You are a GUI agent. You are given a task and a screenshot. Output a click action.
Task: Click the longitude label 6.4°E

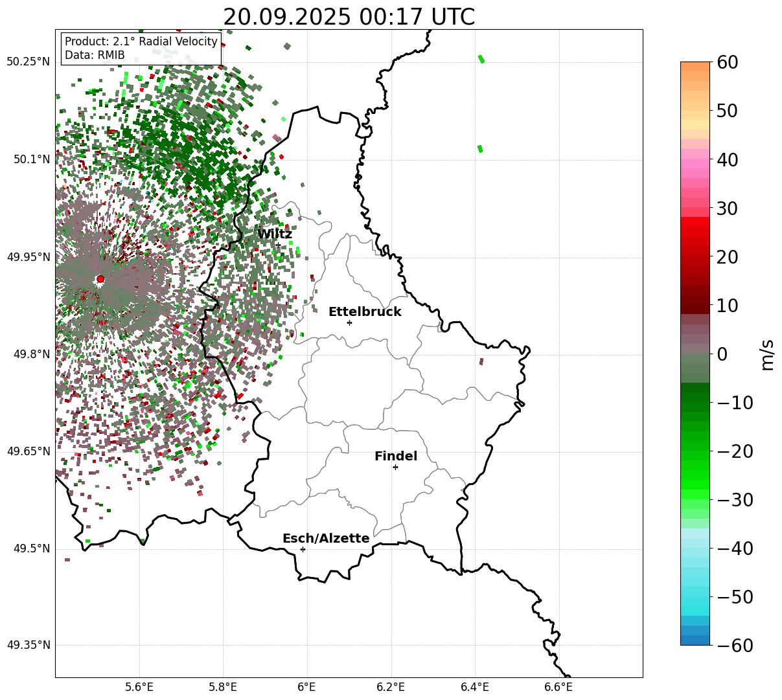click(475, 686)
